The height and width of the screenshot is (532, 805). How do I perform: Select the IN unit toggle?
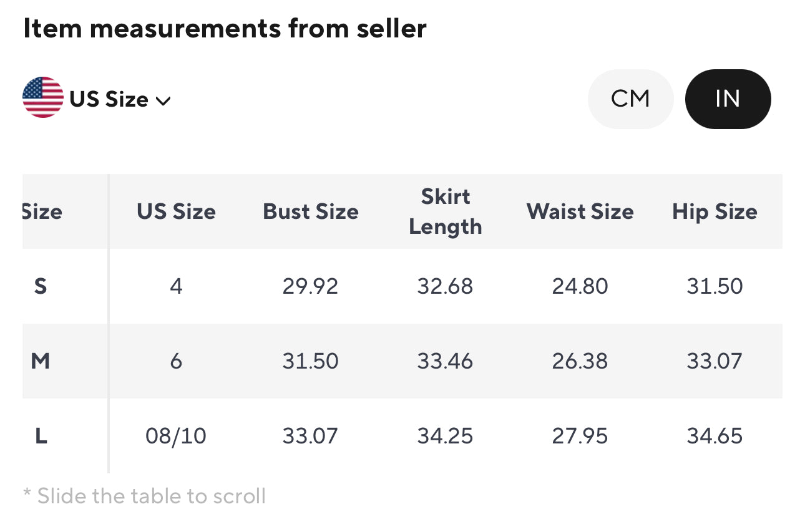coord(728,99)
